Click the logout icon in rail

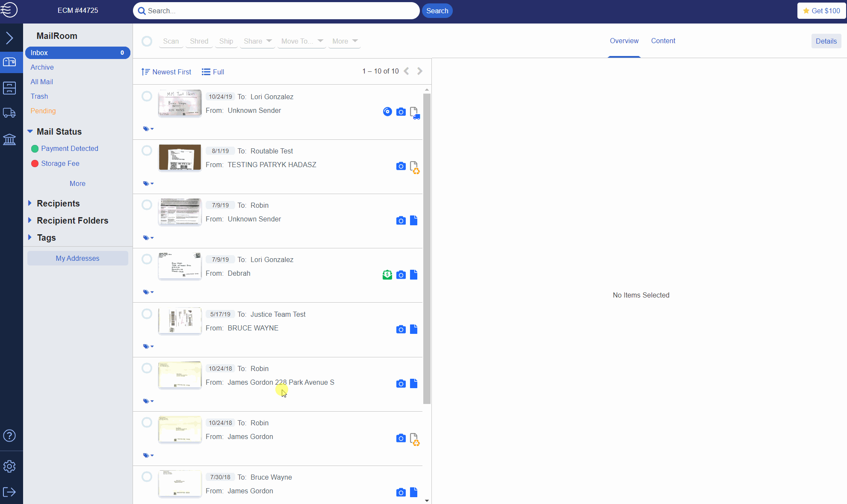[9, 492]
